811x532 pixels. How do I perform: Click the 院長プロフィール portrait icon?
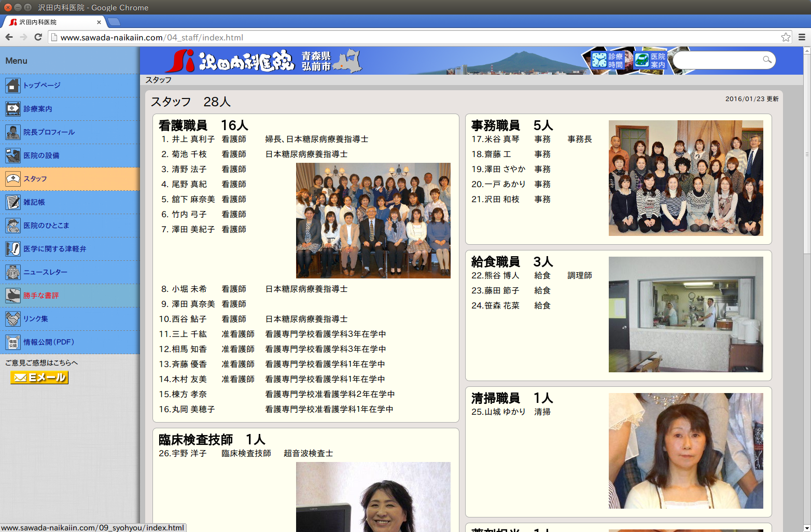pyautogui.click(x=13, y=132)
